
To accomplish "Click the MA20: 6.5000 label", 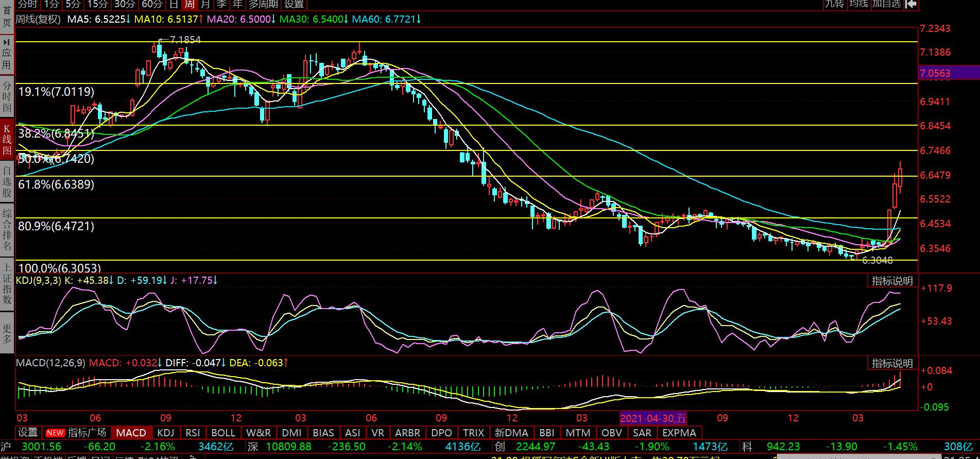I will (x=242, y=20).
